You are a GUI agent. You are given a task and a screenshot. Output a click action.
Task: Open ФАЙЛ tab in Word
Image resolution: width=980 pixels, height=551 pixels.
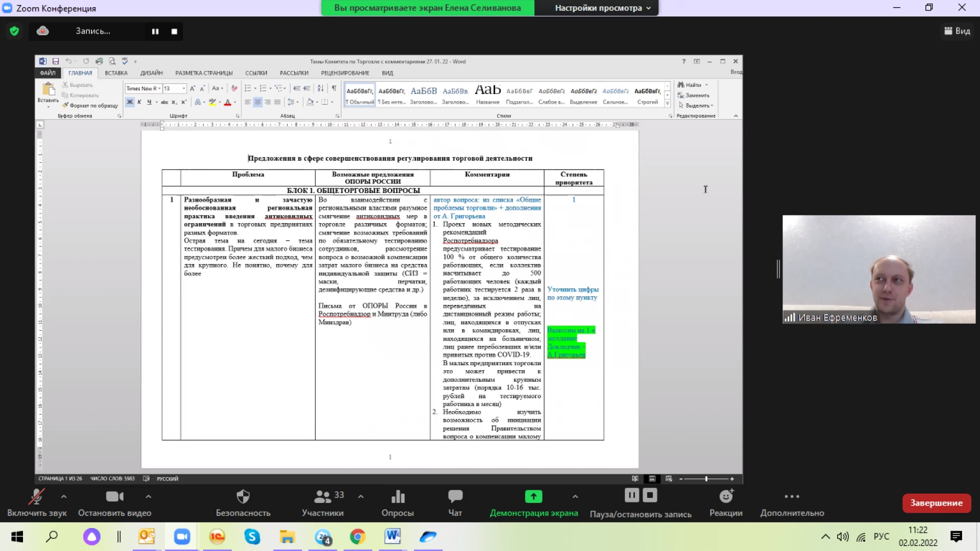(x=47, y=73)
